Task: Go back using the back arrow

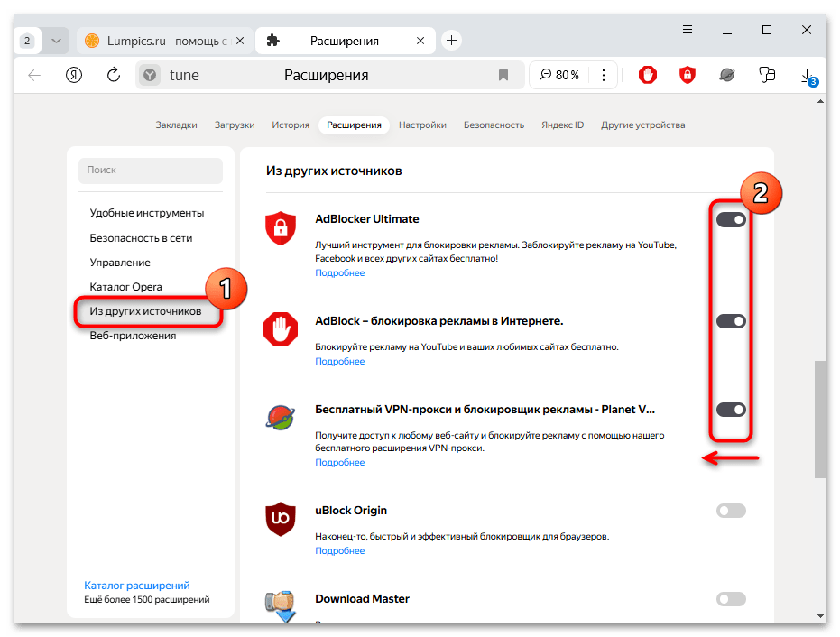Action: click(x=34, y=75)
